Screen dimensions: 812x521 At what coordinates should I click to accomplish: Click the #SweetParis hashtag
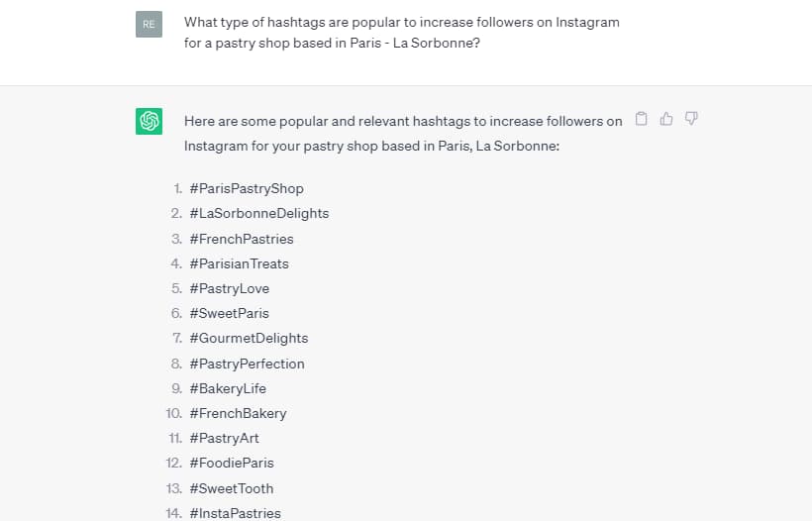[230, 313]
